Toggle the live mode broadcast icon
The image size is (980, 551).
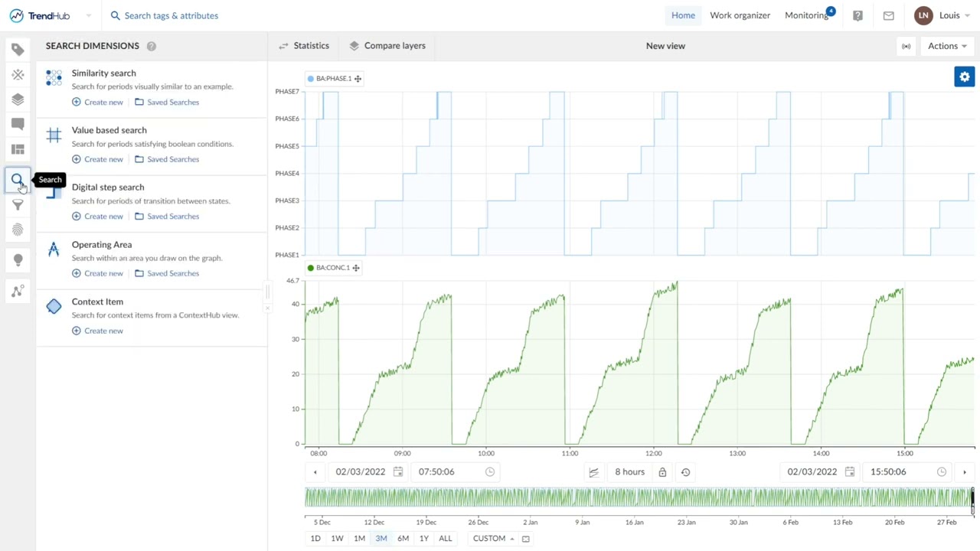pos(906,46)
